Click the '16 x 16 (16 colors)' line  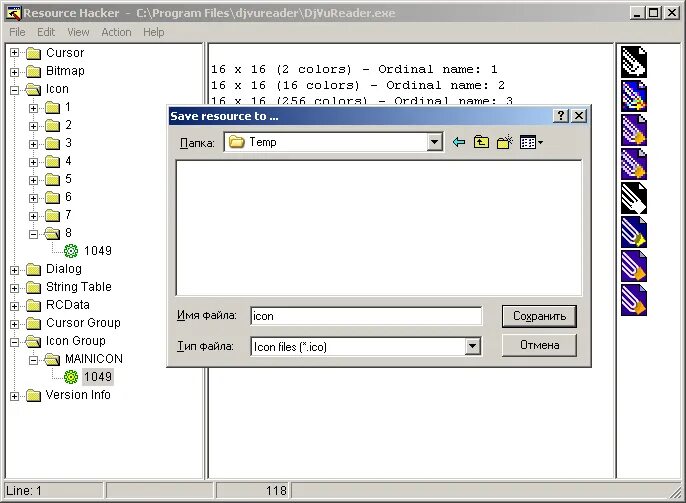(x=358, y=85)
